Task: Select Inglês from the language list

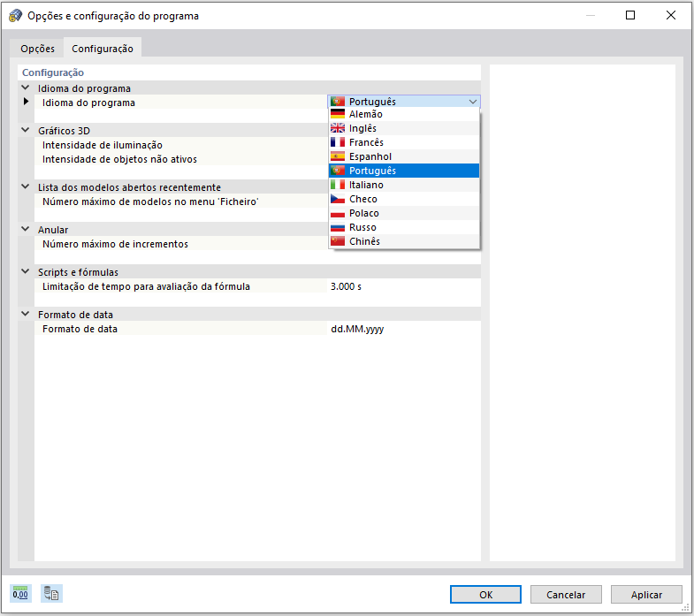Action: 404,128
